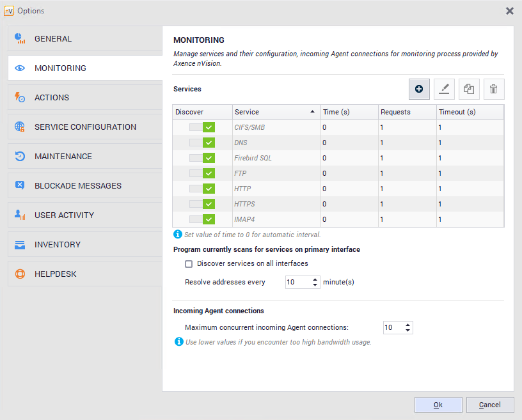Screen dimensions: 522x420
Task: Click the edit service pencil icon
Action: (444, 89)
